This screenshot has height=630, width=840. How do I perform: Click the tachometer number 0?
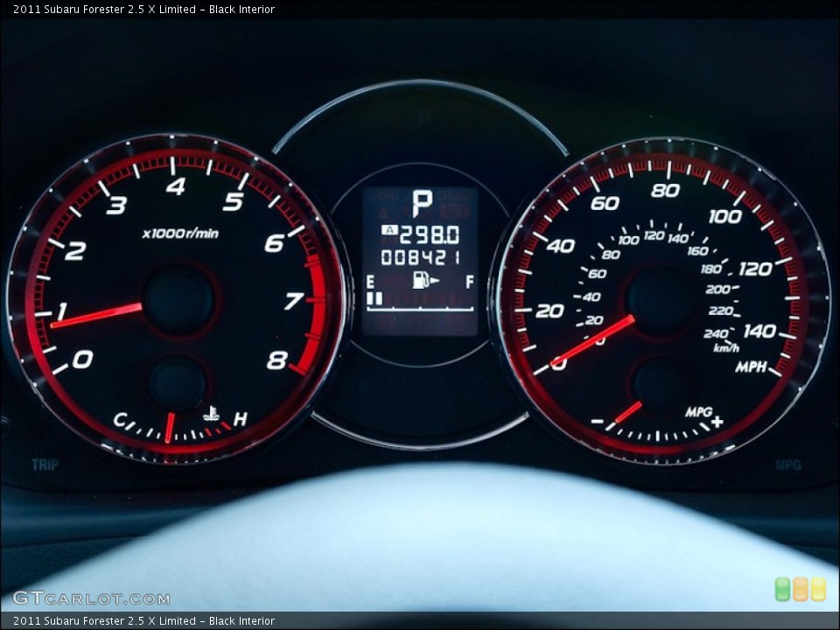click(82, 359)
